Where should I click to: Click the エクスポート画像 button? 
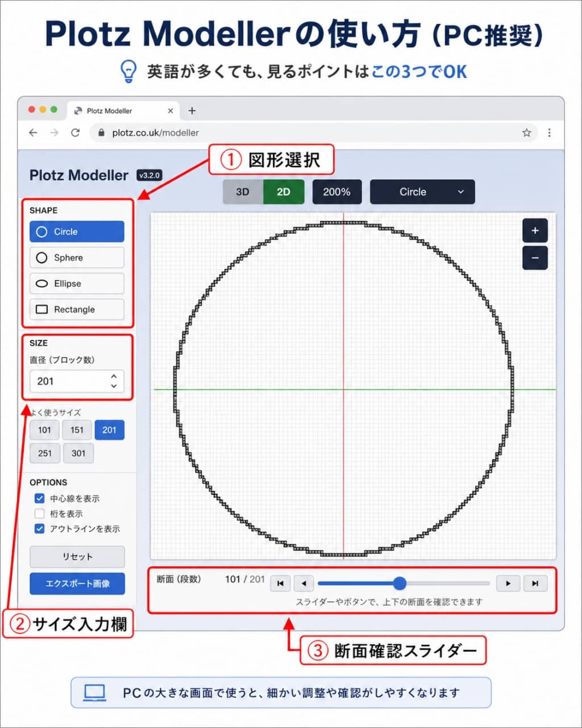[x=77, y=584]
